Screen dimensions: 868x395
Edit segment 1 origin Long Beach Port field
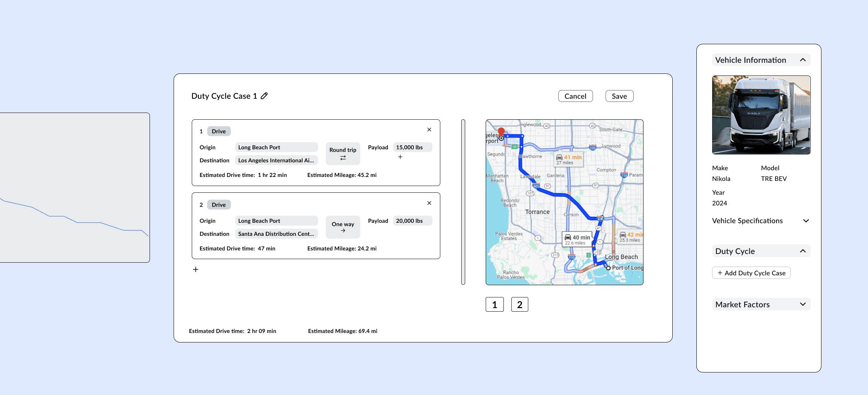277,147
